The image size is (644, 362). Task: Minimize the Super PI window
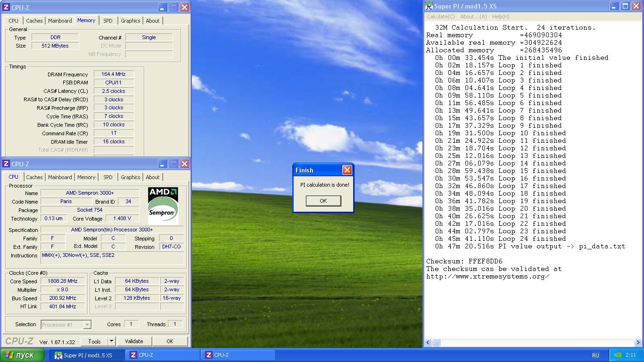click(x=614, y=6)
